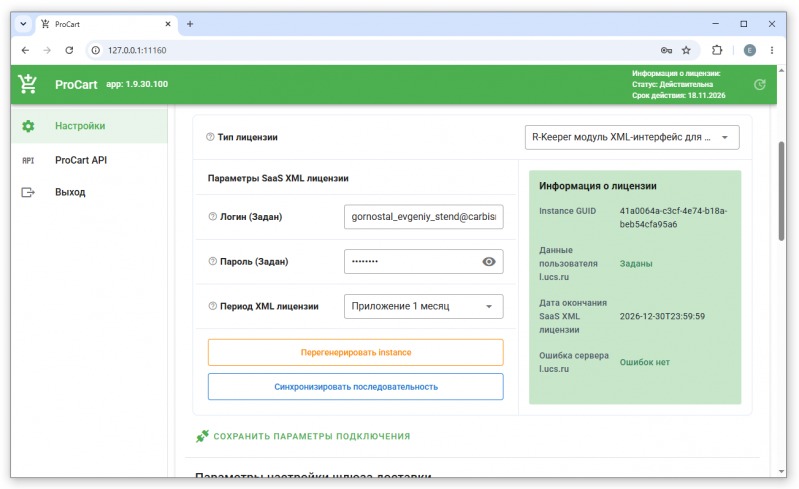Click help icon beside Логин (Задан)
Image resolution: width=799 pixels, height=489 pixels.
point(212,216)
